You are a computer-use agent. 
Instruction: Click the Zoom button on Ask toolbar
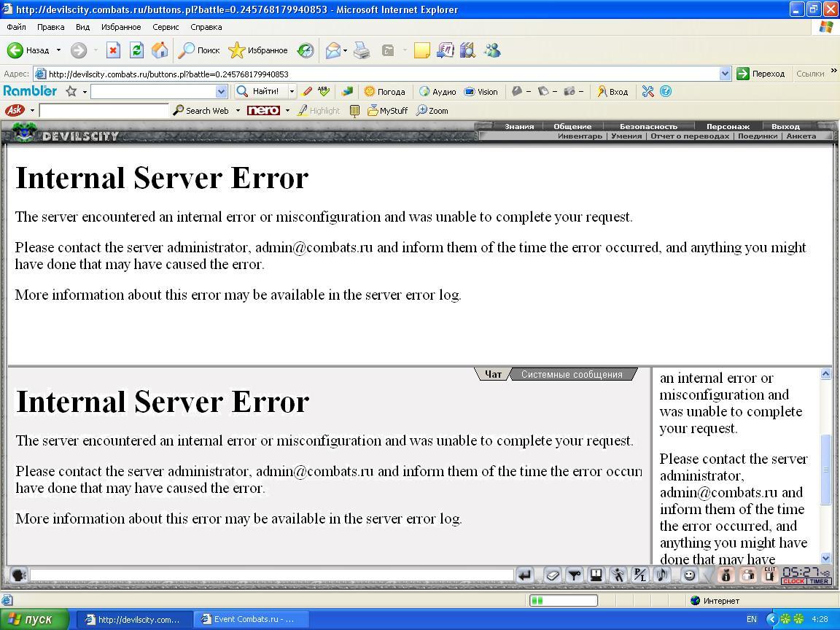coord(432,110)
